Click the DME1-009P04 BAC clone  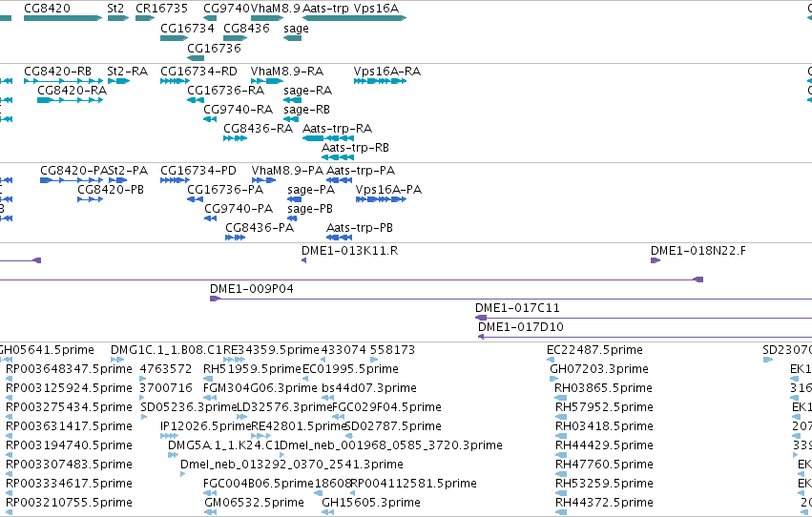[510, 299]
